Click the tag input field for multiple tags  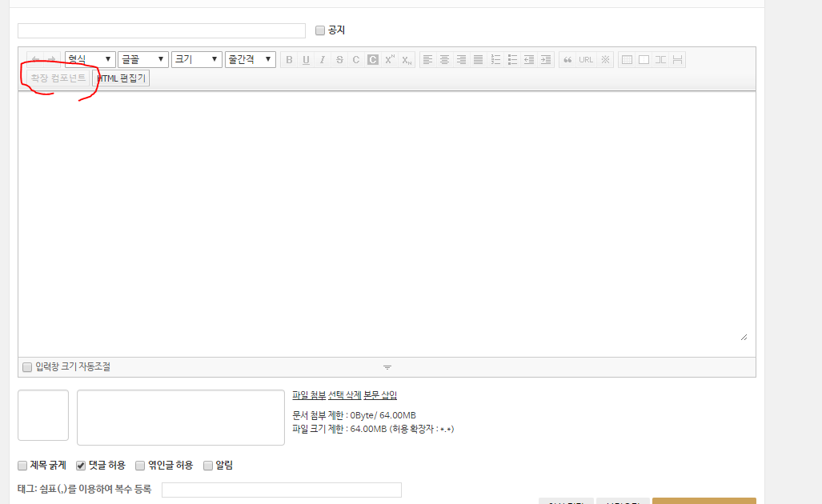click(x=280, y=489)
